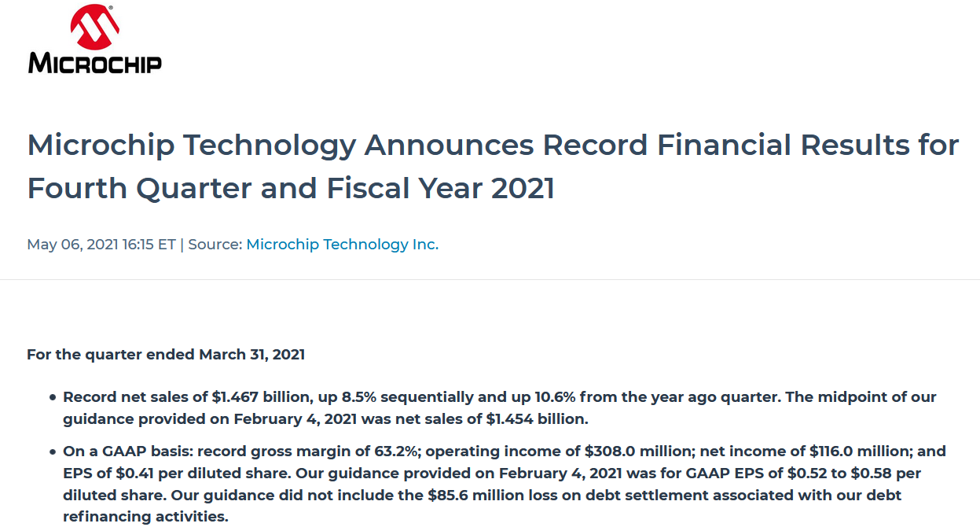Image resolution: width=980 pixels, height=527 pixels.
Task: Click the red Microchip logo emblem
Action: (94, 28)
